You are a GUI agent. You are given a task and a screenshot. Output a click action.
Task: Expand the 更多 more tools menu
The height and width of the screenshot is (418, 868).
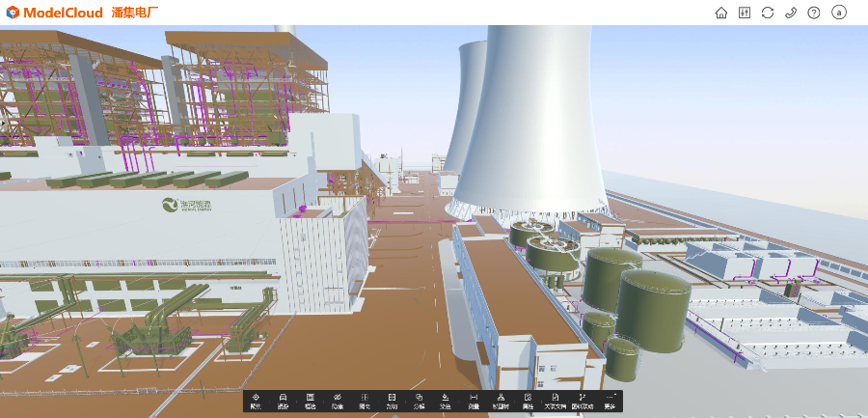tap(610, 401)
